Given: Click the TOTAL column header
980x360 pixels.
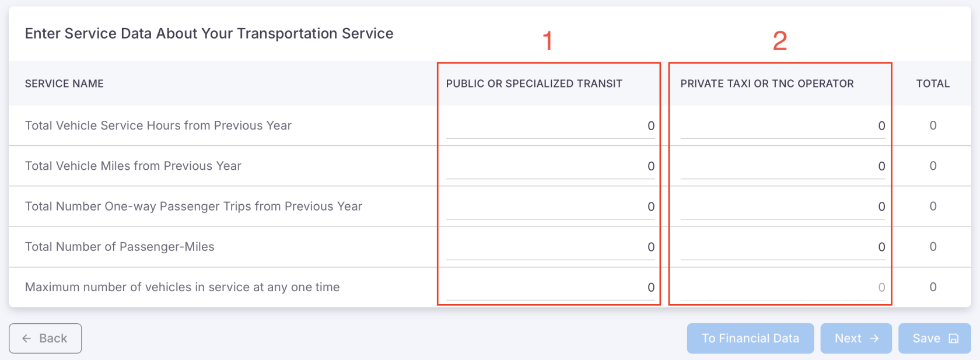Looking at the screenshot, I should pos(933,83).
